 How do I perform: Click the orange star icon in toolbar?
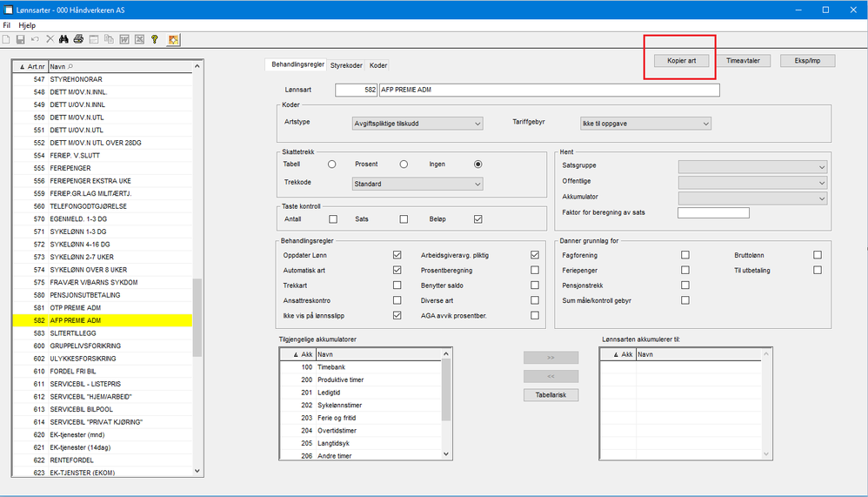coord(174,39)
